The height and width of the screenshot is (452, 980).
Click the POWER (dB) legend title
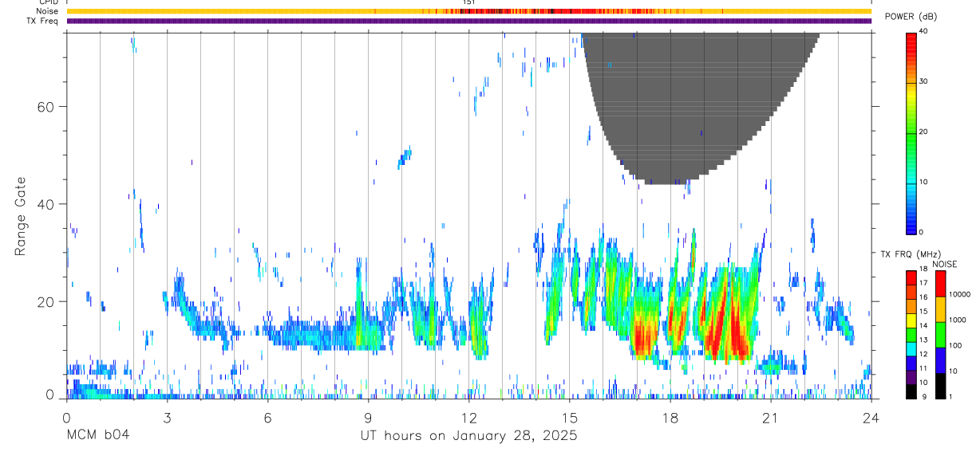point(911,17)
